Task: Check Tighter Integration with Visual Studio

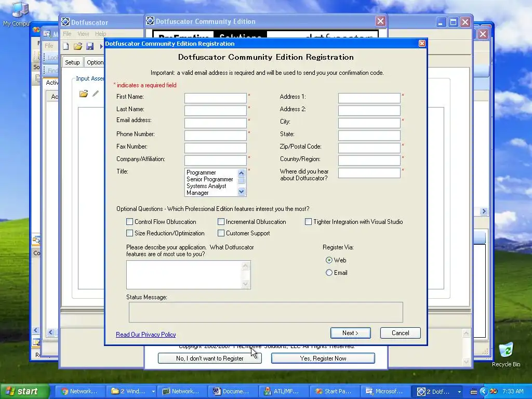Action: coord(308,221)
